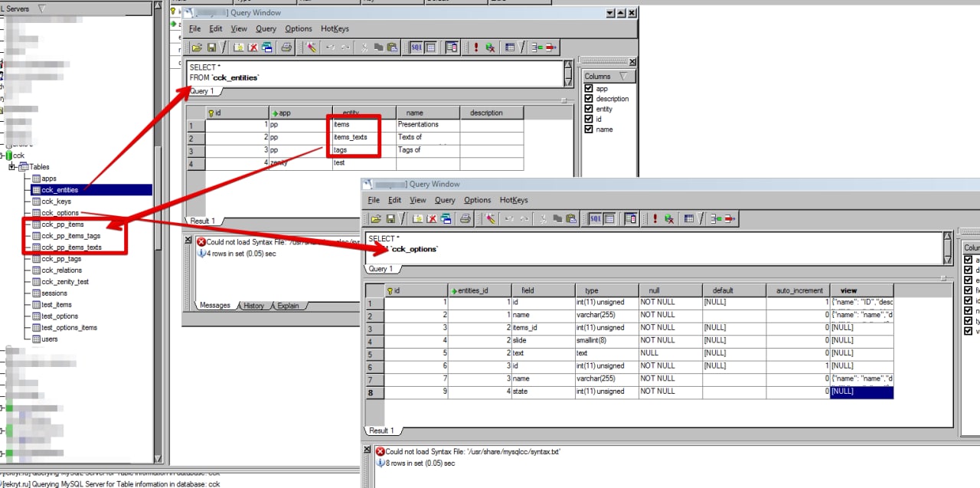Viewport: 980px width, 488px height.
Task: Uncheck the id column checkbox in Columns panel
Action: pos(589,119)
